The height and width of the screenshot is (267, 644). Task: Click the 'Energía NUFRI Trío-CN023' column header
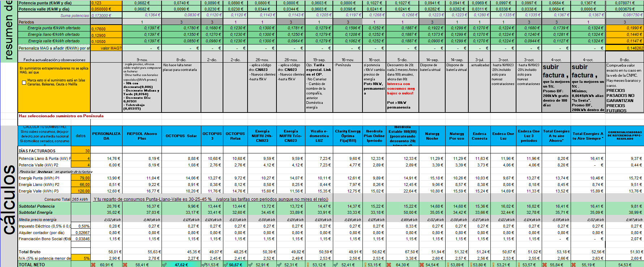(x=291, y=136)
